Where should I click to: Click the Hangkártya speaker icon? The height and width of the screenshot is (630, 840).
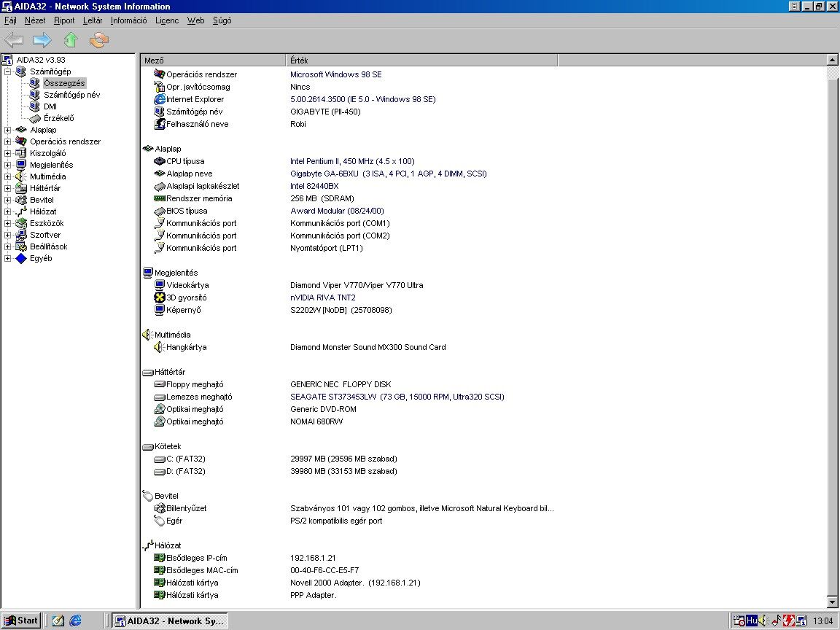coord(159,347)
